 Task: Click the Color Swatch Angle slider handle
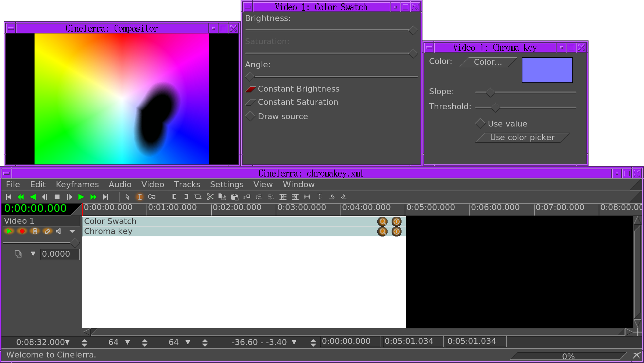click(250, 76)
